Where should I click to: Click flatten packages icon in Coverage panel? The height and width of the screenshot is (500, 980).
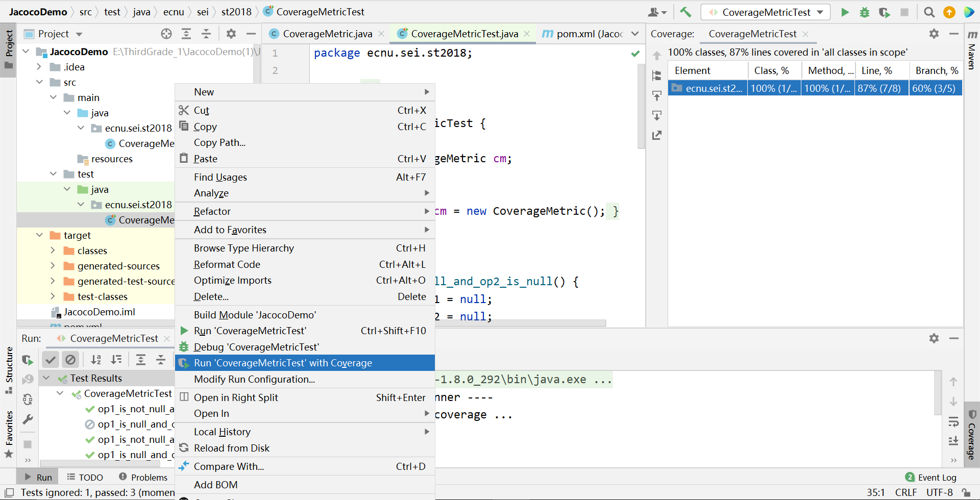click(x=657, y=76)
